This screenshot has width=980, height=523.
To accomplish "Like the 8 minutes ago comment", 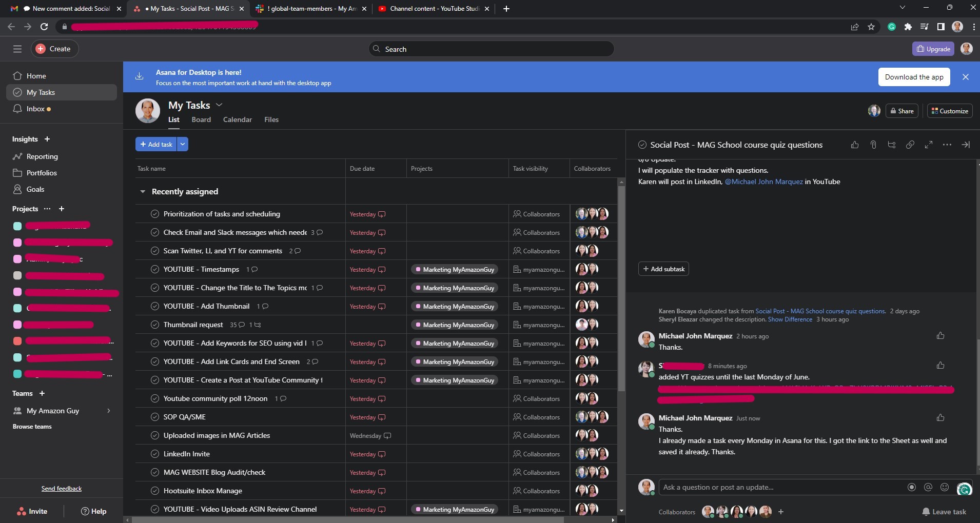I will coord(940,366).
